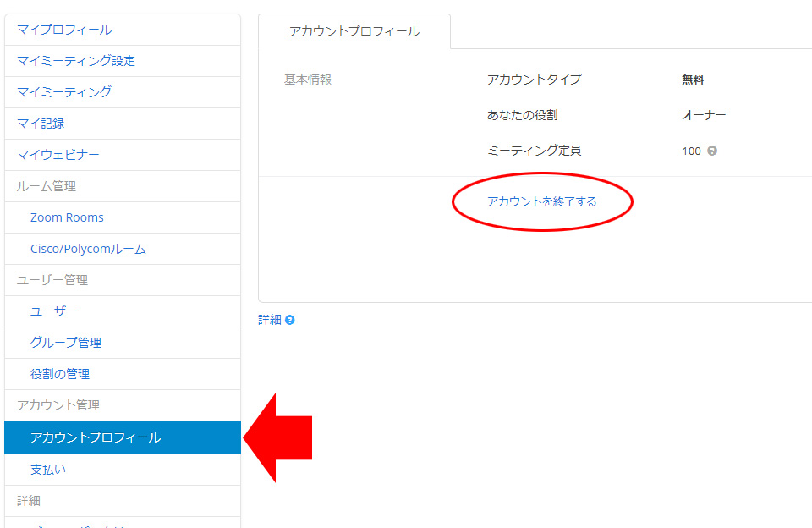
Task: Click アカウントを終了する link
Action: [541, 201]
